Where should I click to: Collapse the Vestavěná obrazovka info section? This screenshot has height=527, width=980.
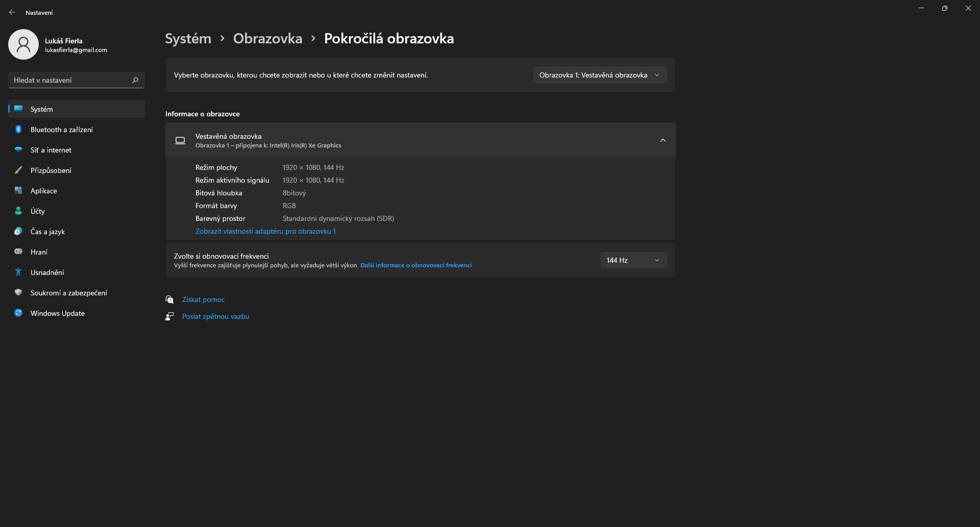(663, 140)
